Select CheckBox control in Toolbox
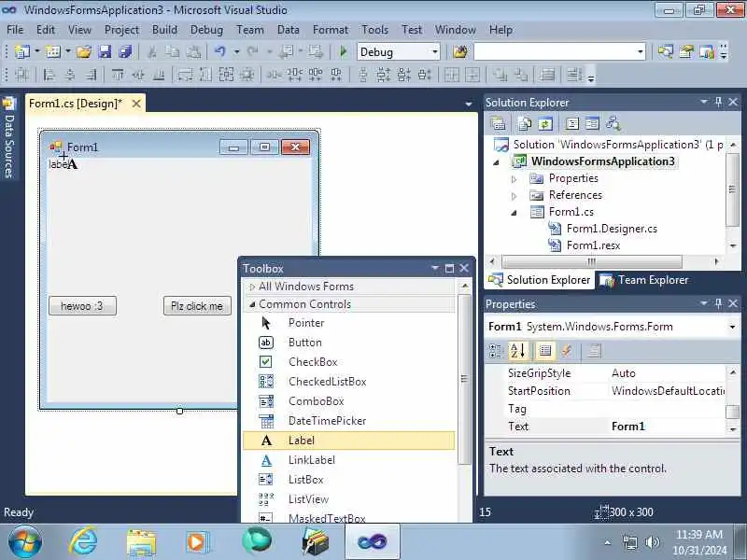 pyautogui.click(x=348, y=362)
